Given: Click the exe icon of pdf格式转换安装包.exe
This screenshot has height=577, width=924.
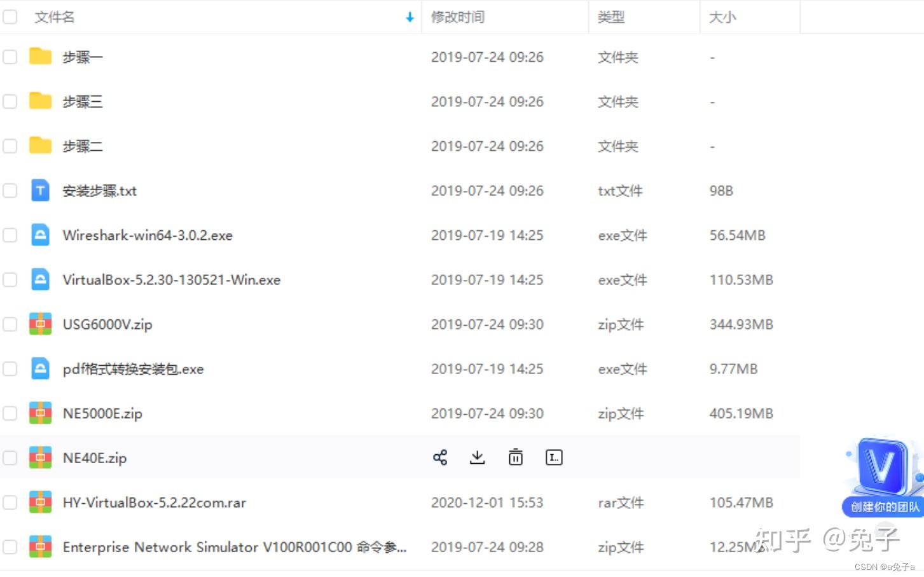Looking at the screenshot, I should [40, 368].
